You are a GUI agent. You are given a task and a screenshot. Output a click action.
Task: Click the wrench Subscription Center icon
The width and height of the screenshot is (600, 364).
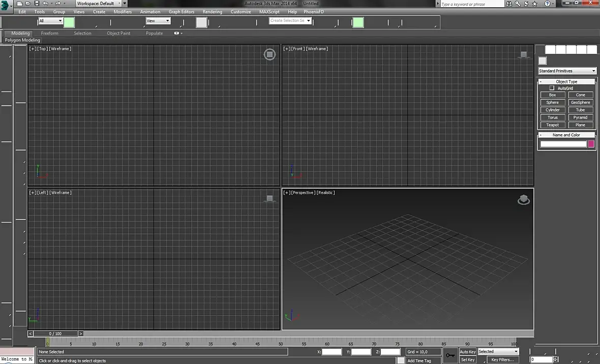click(518, 4)
